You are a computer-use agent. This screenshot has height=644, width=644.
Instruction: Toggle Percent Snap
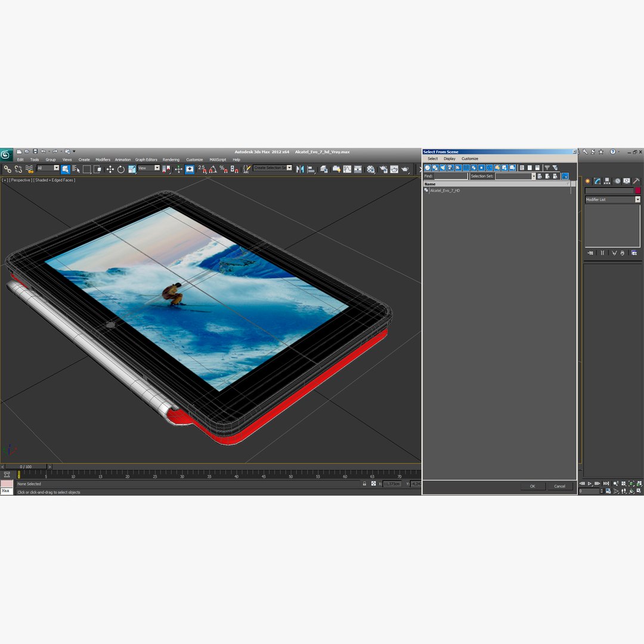click(224, 169)
